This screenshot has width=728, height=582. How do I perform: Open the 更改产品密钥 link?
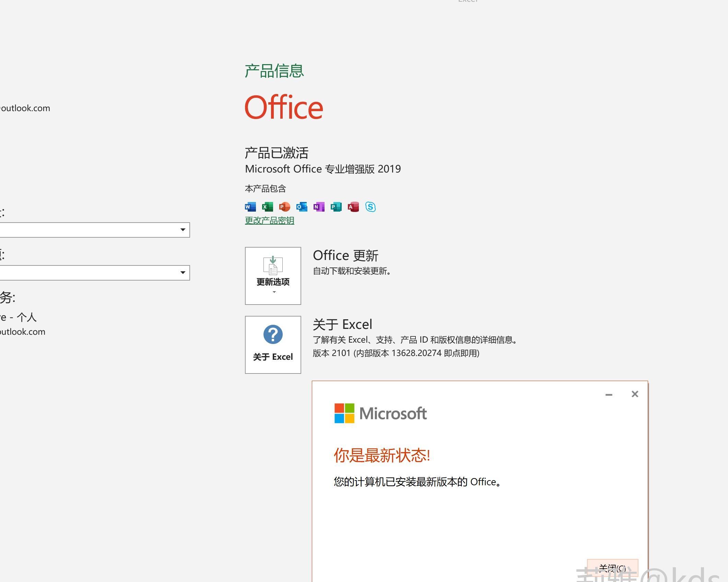tap(270, 220)
